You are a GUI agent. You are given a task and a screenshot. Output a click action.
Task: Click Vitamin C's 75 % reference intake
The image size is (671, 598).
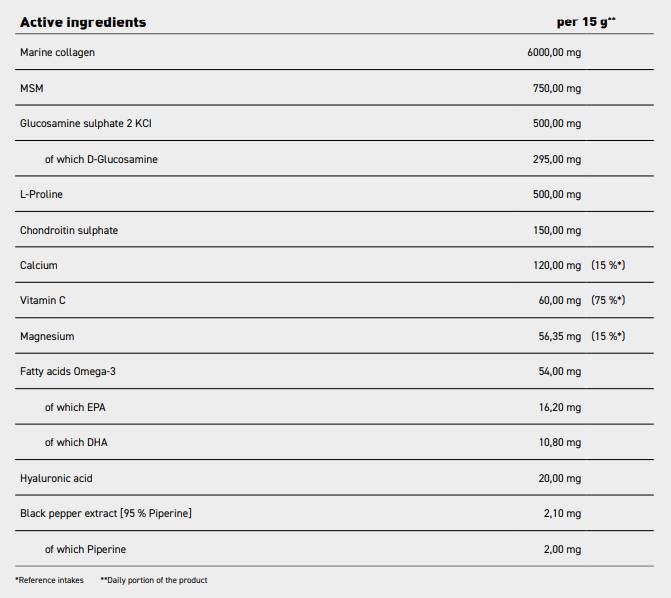pos(608,300)
